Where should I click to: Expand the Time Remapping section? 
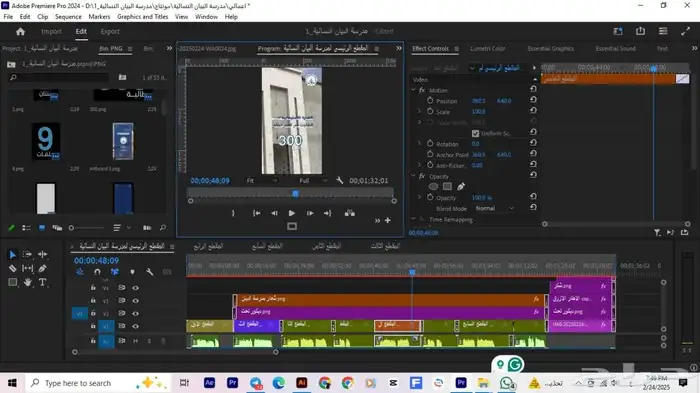(413, 219)
